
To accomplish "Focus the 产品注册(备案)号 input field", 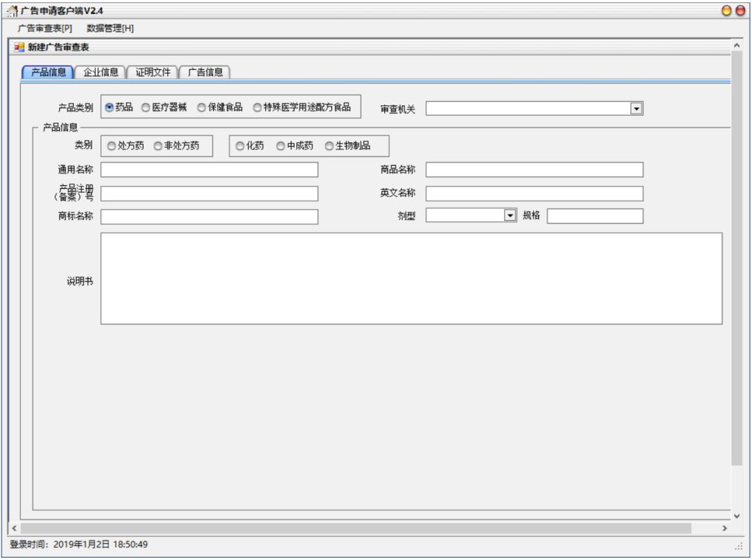I will pyautogui.click(x=209, y=194).
